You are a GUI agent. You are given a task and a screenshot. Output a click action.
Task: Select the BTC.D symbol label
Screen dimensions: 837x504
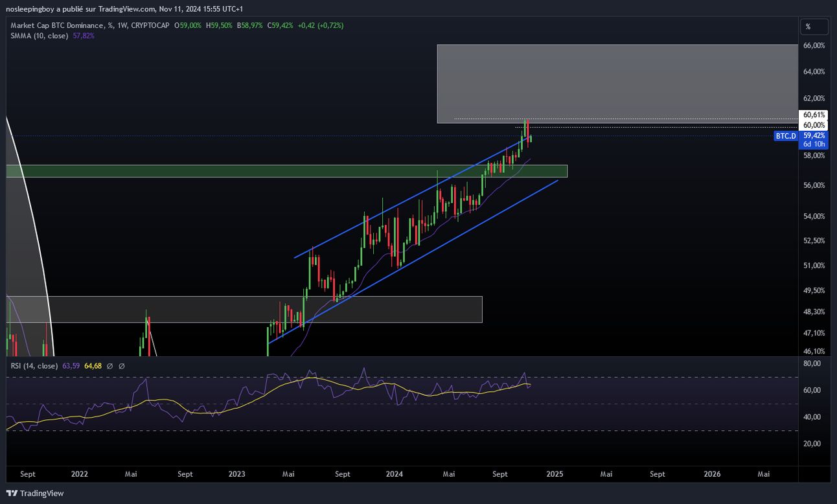click(785, 136)
